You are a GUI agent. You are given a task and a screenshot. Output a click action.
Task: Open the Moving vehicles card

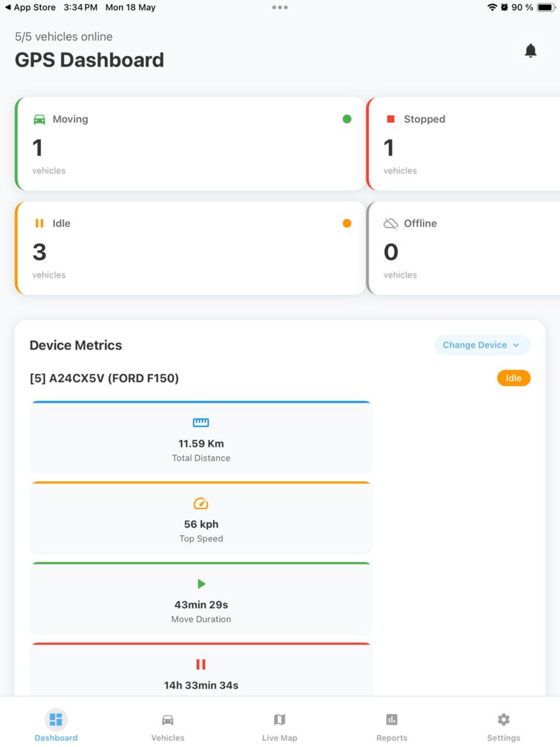coord(190,144)
